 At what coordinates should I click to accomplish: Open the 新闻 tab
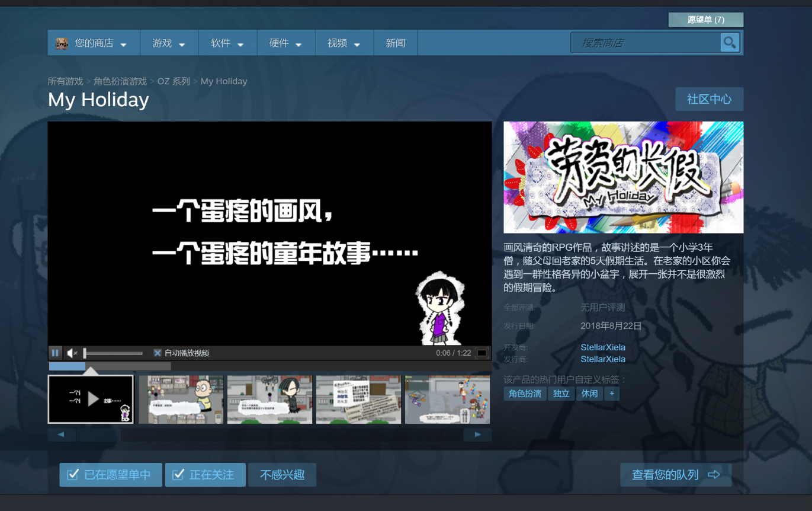pos(396,43)
